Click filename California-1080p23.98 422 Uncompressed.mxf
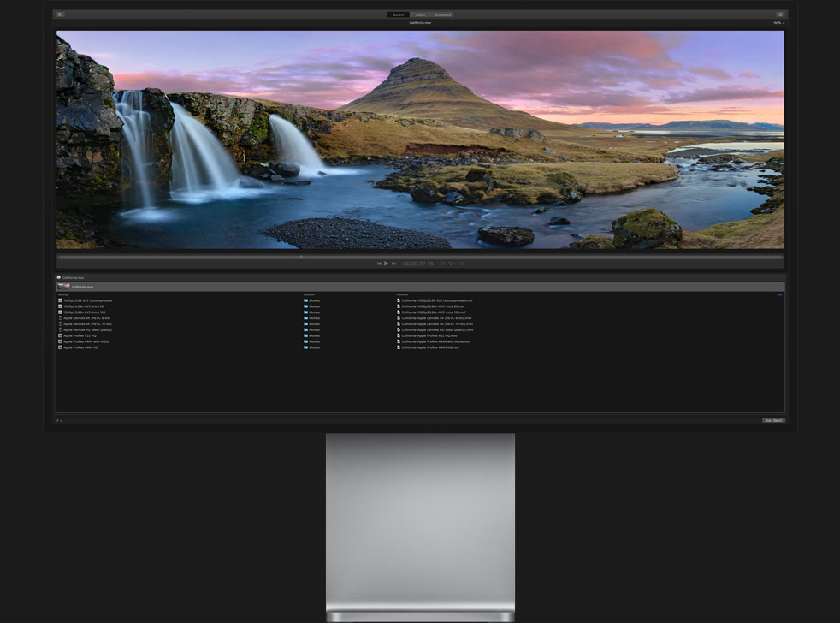Screen dimensions: 840x623 coord(437,300)
